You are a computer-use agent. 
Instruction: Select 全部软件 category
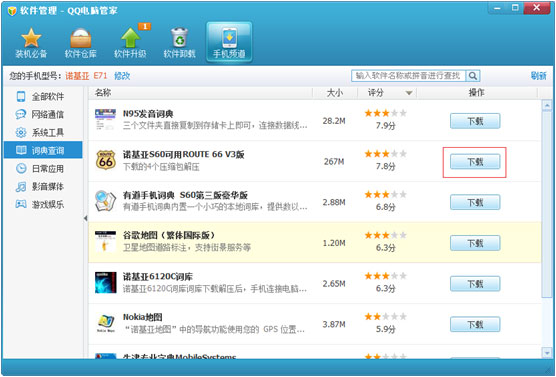pyautogui.click(x=43, y=96)
